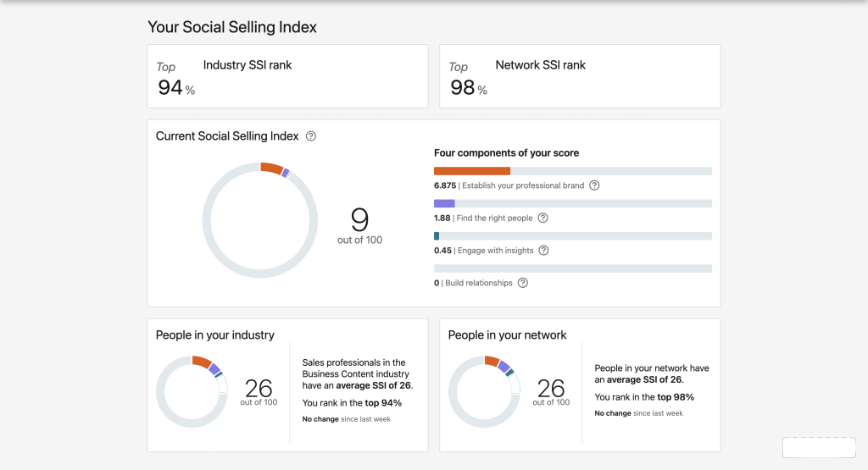Image resolution: width=868 pixels, height=470 pixels.
Task: Click the large Current Social Selling Index donut chart
Action: click(x=259, y=219)
